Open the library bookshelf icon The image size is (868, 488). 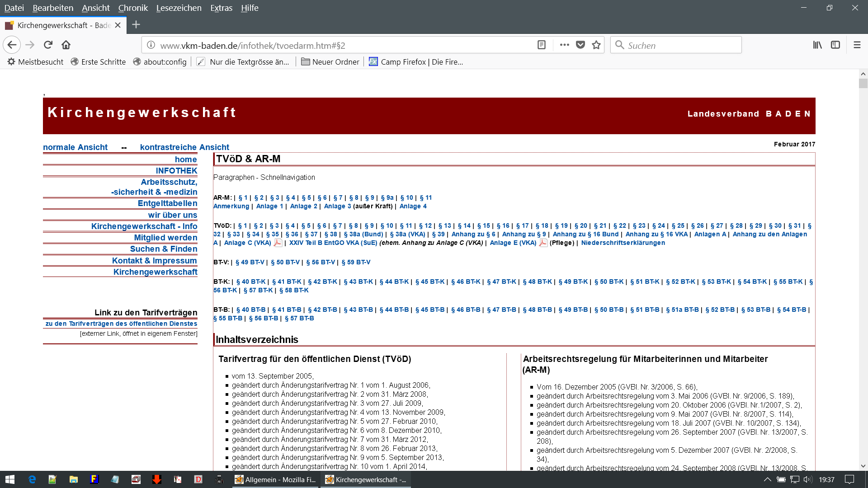click(x=817, y=45)
